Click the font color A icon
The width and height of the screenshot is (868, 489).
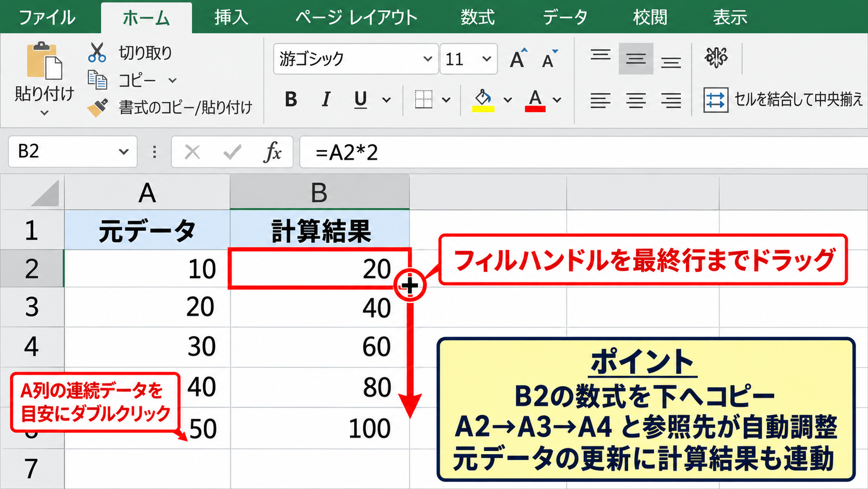(x=535, y=100)
